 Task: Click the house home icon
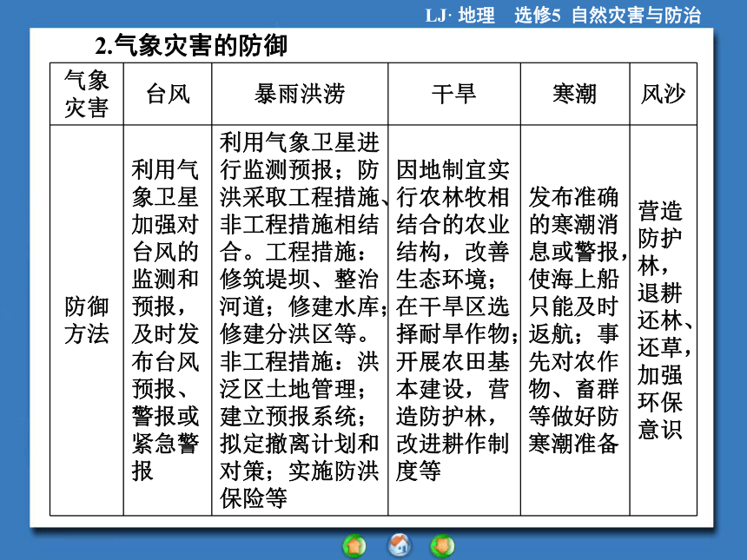400,544
